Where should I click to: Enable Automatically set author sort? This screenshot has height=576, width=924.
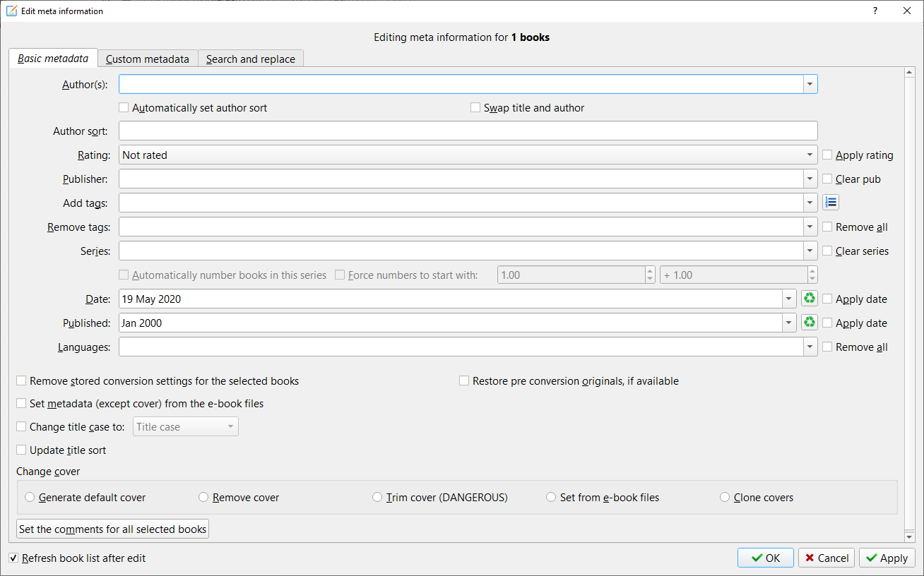[124, 108]
